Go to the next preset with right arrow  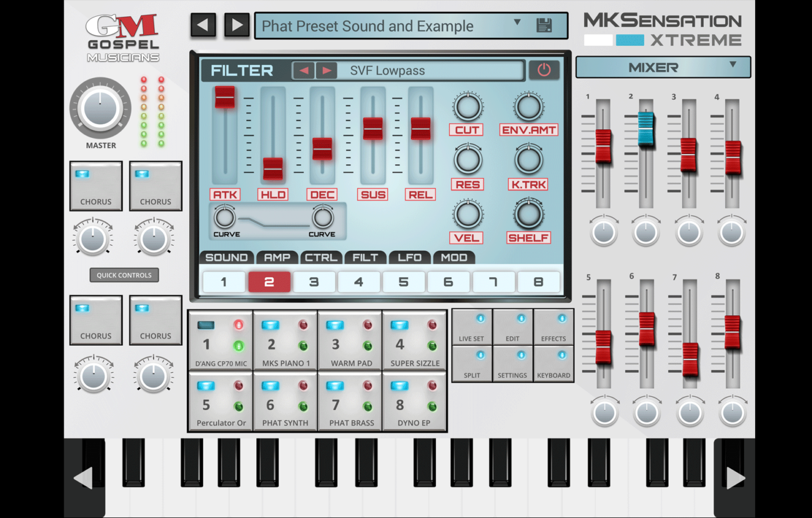tap(237, 26)
